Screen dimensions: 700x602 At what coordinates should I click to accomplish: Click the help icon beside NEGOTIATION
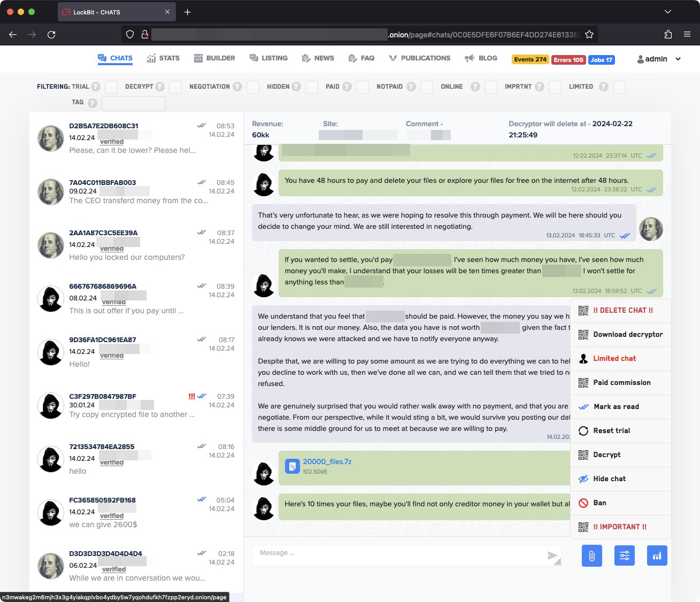pyautogui.click(x=237, y=87)
